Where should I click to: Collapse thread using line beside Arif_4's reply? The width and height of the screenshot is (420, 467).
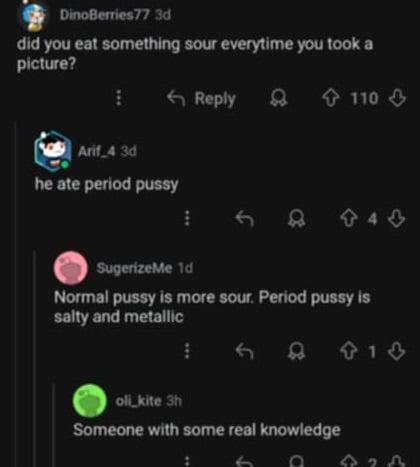15,293
